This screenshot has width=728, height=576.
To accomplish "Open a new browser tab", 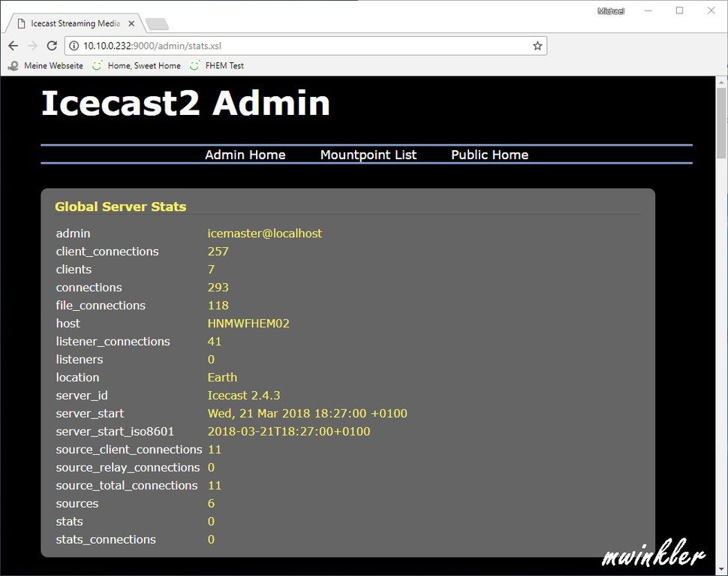I will [157, 24].
